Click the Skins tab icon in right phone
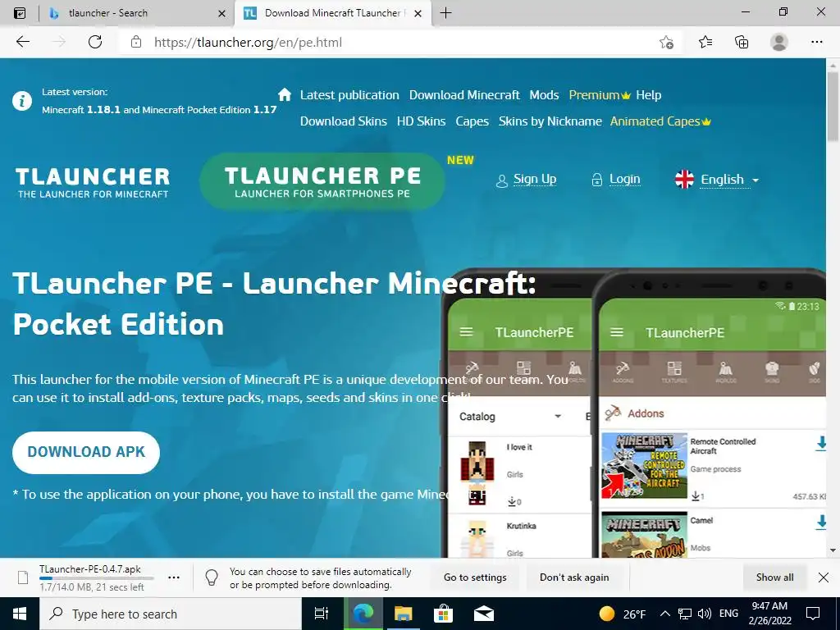 [771, 372]
